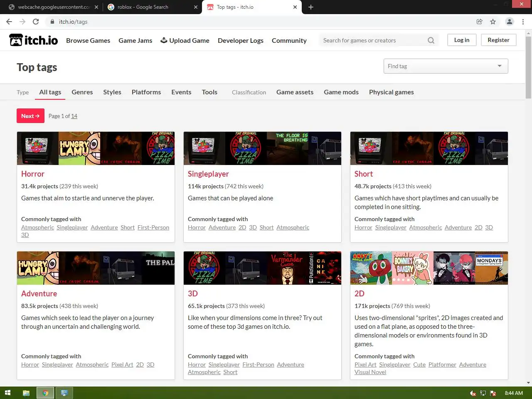Expand the Find tag dropdown
The height and width of the screenshot is (399, 532).
[446, 66]
